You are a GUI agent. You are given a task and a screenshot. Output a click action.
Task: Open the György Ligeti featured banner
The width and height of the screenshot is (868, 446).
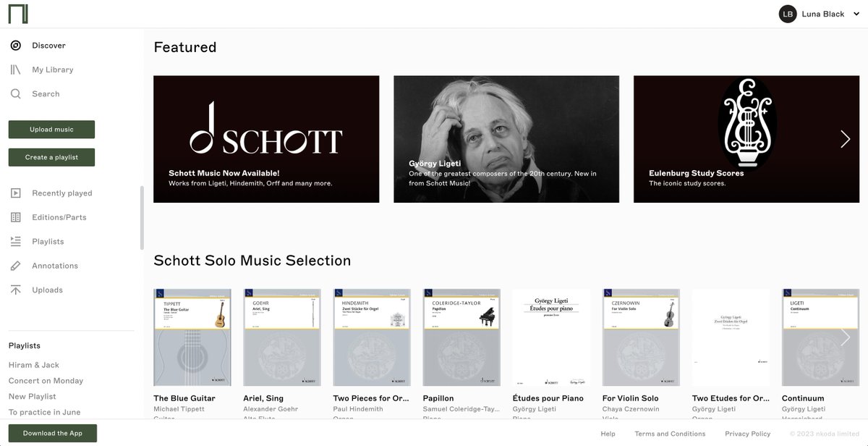pos(506,139)
